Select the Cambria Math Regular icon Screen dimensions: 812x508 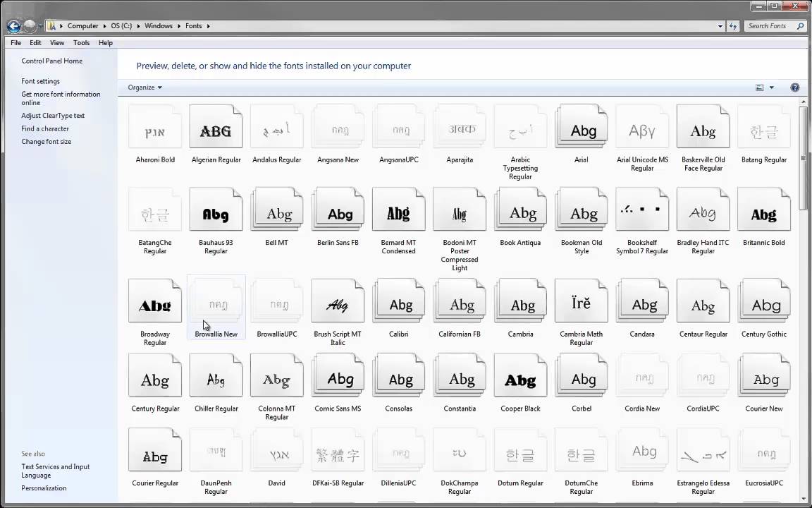coord(581,301)
